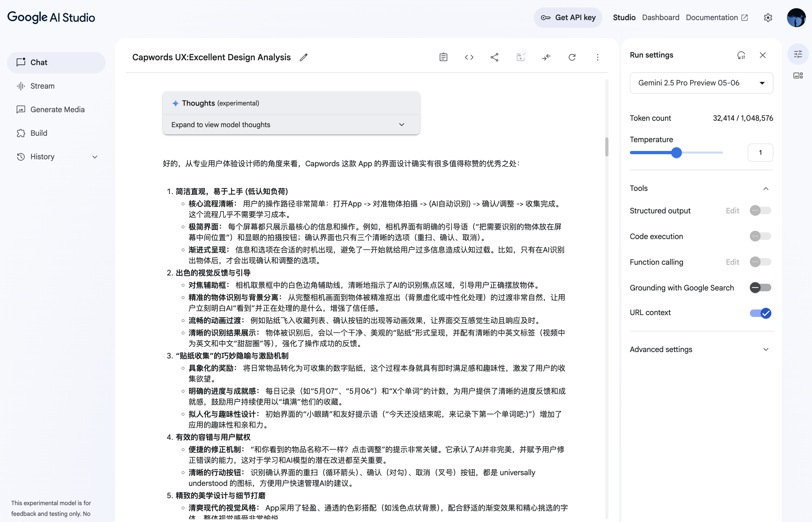Enable the Structured output toggle
Image resolution: width=812 pixels, height=522 pixels.
coord(760,210)
